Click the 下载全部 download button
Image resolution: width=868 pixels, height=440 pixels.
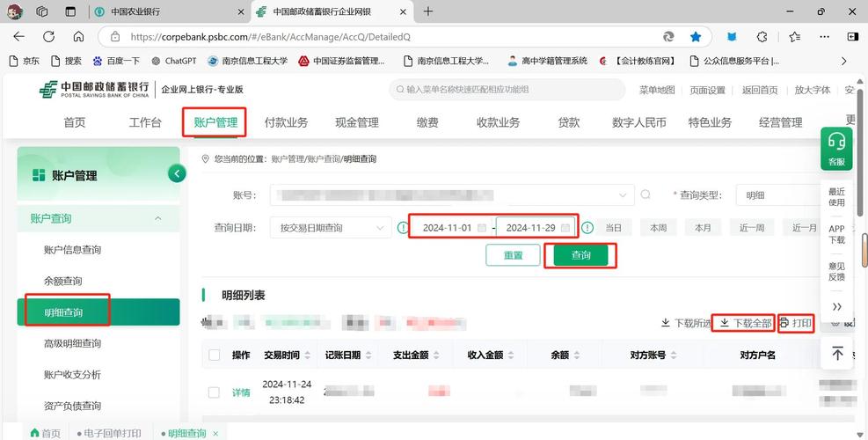744,323
